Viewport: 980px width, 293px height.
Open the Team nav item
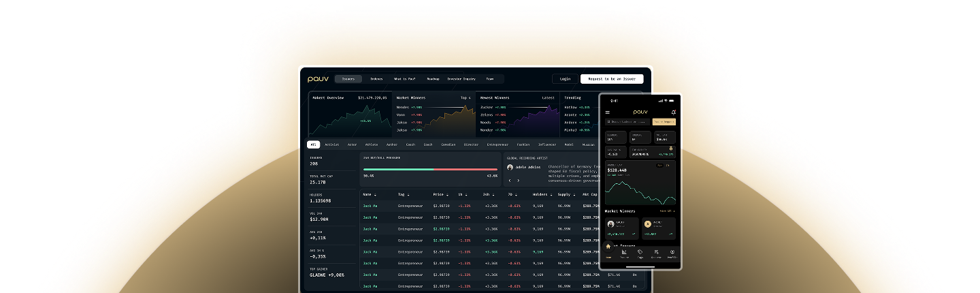click(490, 79)
